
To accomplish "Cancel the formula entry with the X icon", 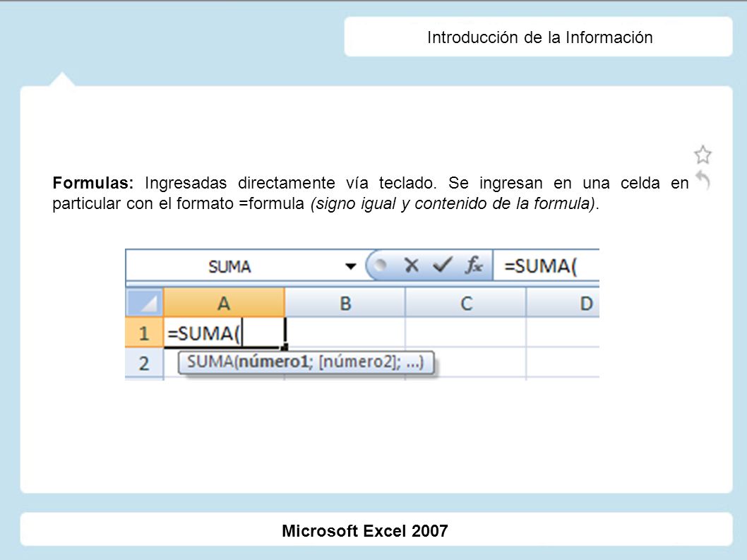I will click(x=411, y=265).
